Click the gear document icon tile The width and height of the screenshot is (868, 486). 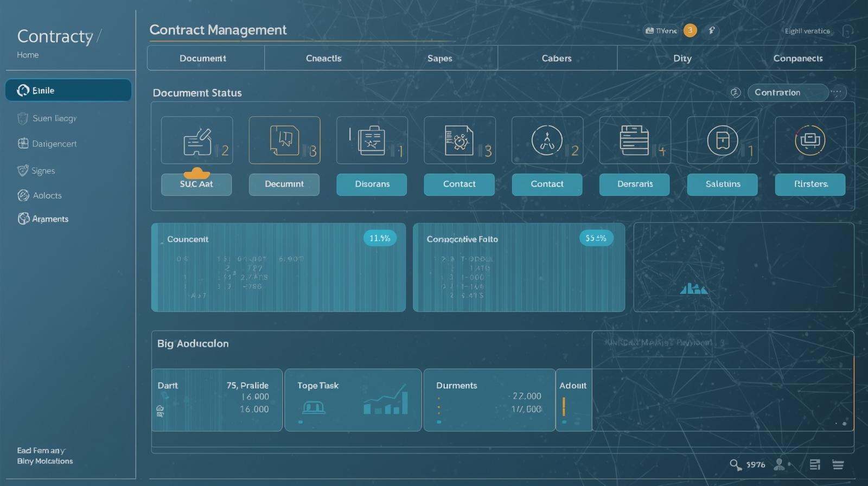[459, 140]
